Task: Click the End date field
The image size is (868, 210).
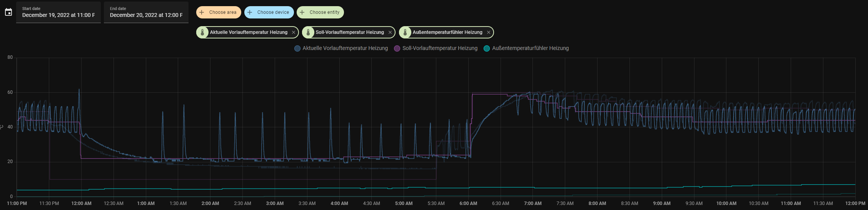Action: click(146, 12)
